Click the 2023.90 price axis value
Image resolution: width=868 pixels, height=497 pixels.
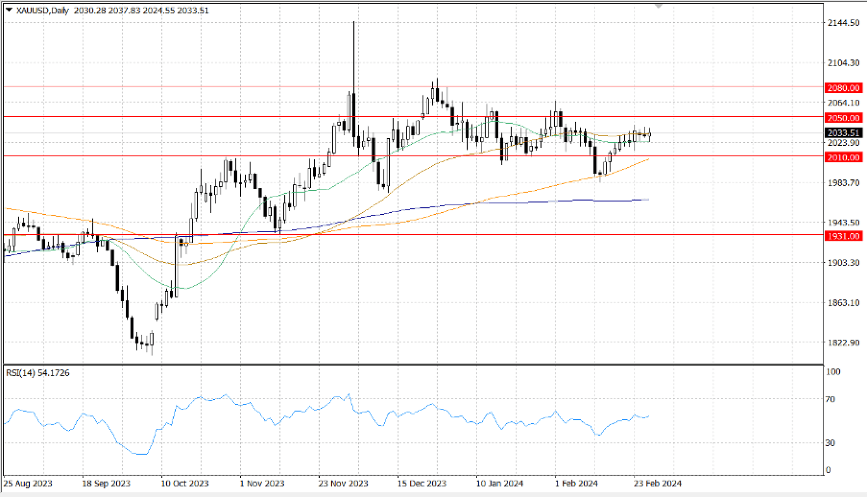pos(844,143)
